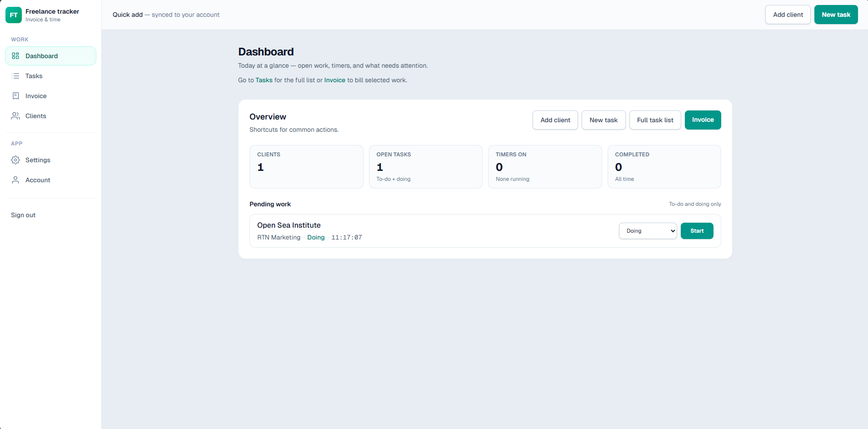Open Settings in the sidebar
Screen dimensions: 868x429
click(50, 160)
